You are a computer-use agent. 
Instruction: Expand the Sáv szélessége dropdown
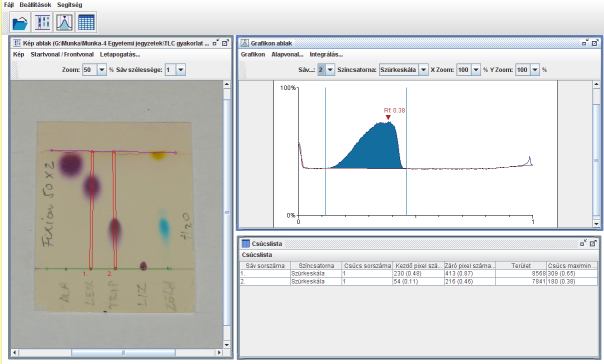click(181, 70)
